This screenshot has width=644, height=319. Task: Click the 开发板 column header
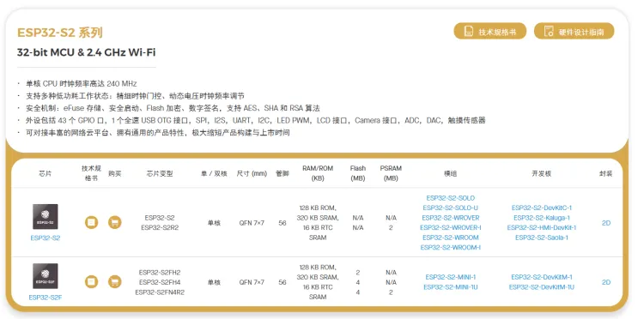pos(541,173)
